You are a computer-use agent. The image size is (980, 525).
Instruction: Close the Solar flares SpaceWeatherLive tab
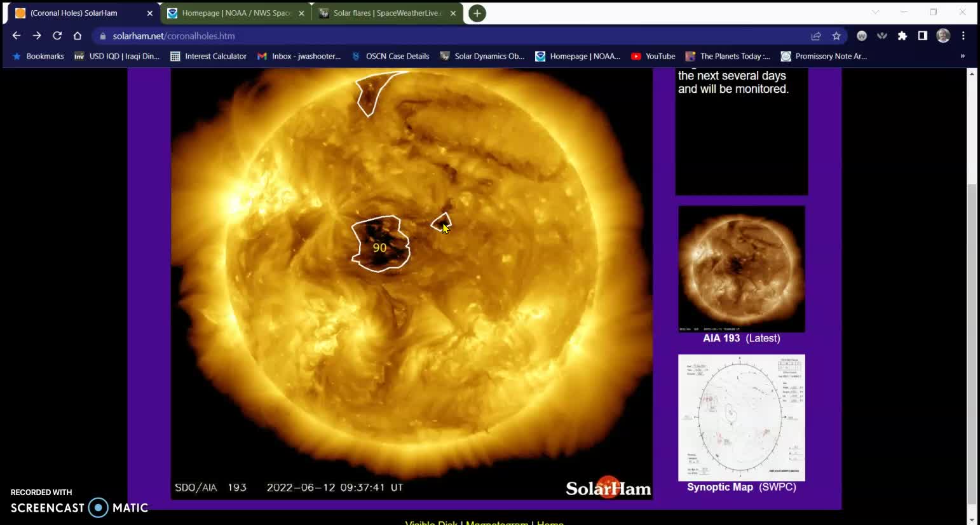coord(453,13)
